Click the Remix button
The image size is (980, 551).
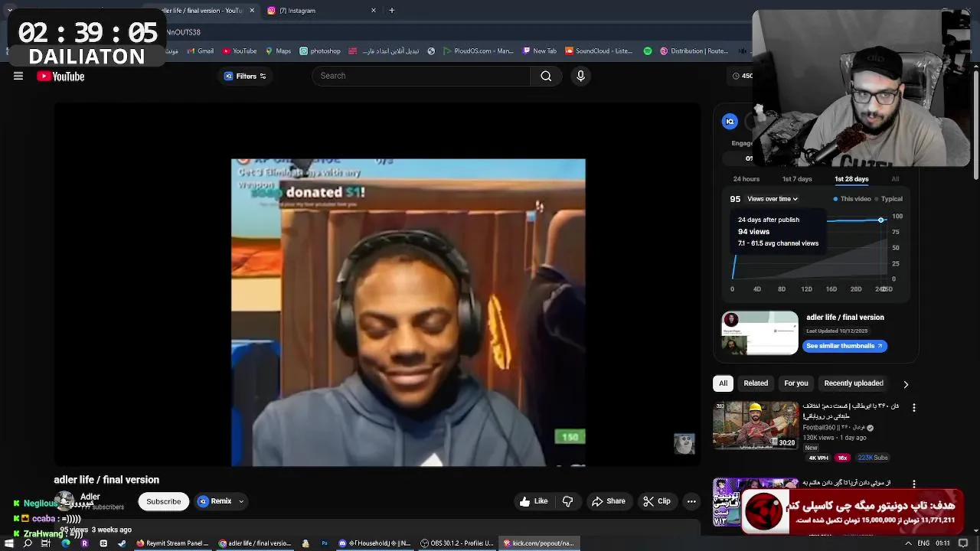click(214, 501)
